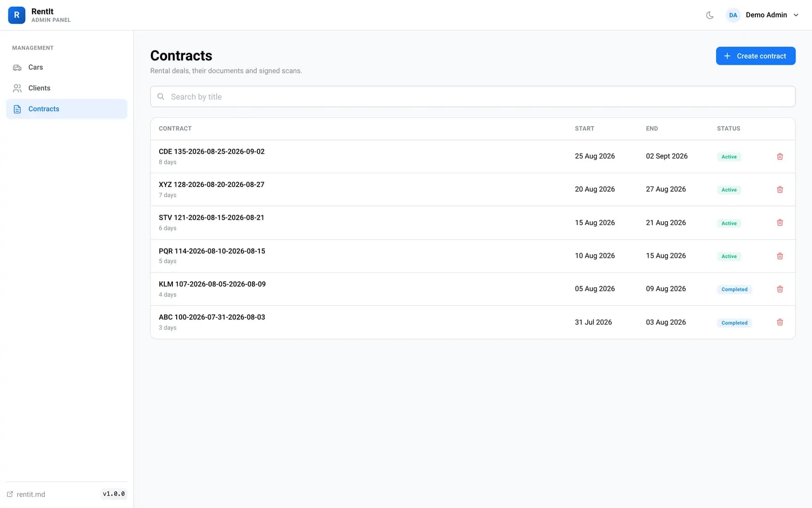Click the Demo Admin name
The height and width of the screenshot is (508, 812).
click(766, 15)
